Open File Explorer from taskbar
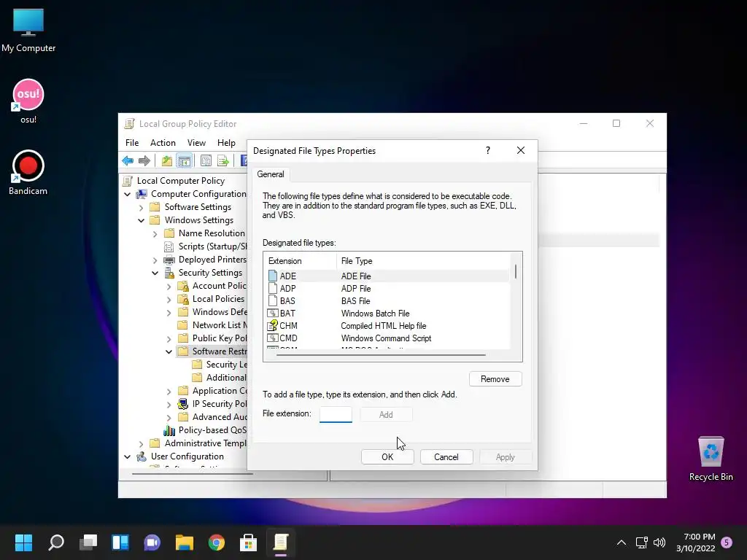 pos(185,542)
